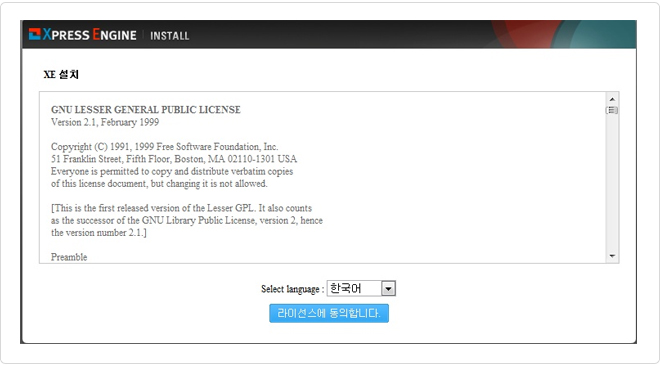Click the "Select language :" label
660x365 pixels.
click(293, 289)
